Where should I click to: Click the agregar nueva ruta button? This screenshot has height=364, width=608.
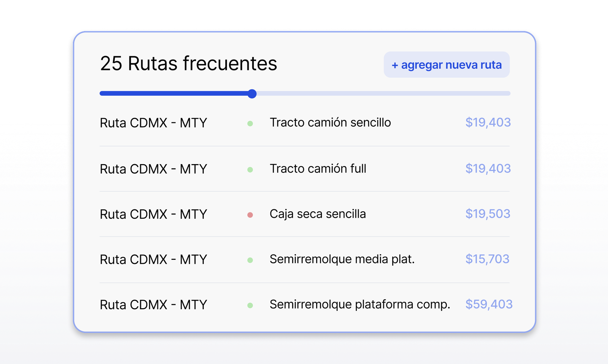446,65
